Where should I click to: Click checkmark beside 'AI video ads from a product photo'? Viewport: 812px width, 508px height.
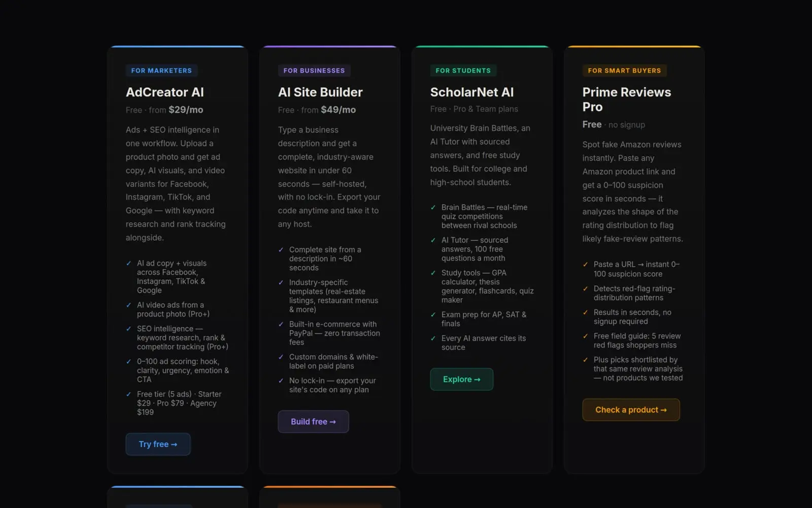coord(129,305)
